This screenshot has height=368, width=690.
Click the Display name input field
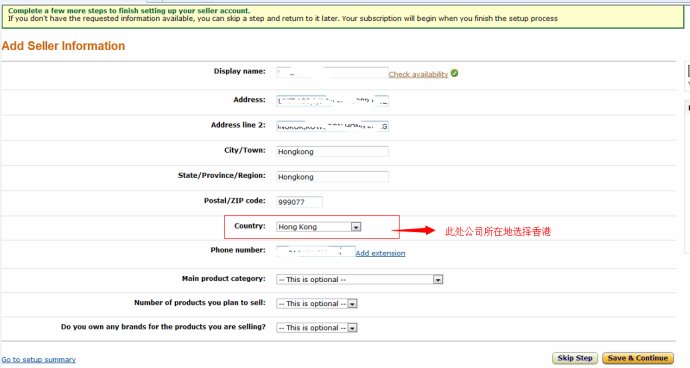click(x=332, y=73)
